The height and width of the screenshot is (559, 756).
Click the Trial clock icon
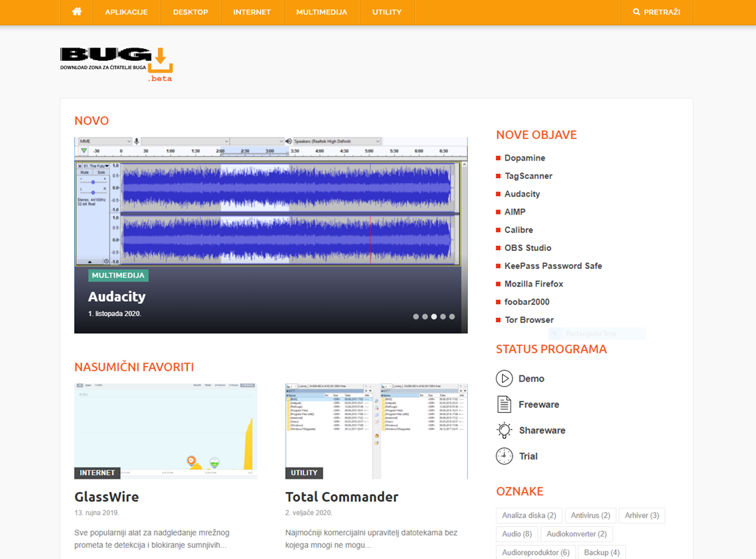pos(504,456)
